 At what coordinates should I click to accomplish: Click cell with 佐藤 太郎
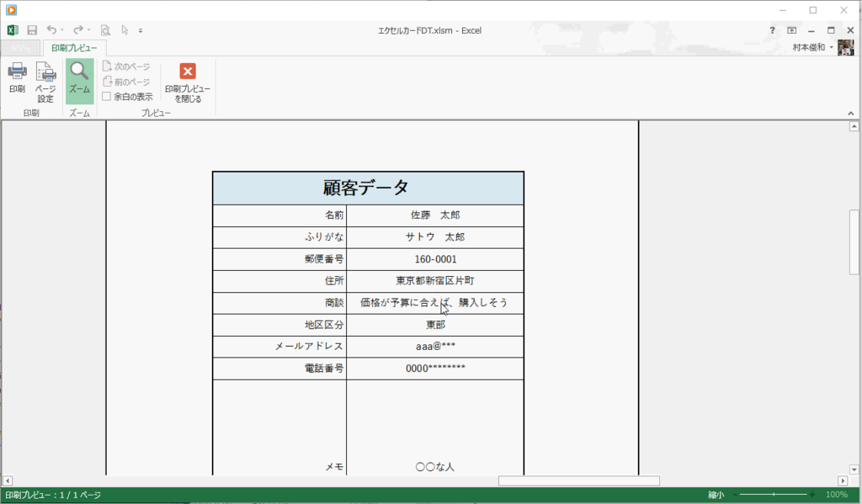tap(435, 215)
